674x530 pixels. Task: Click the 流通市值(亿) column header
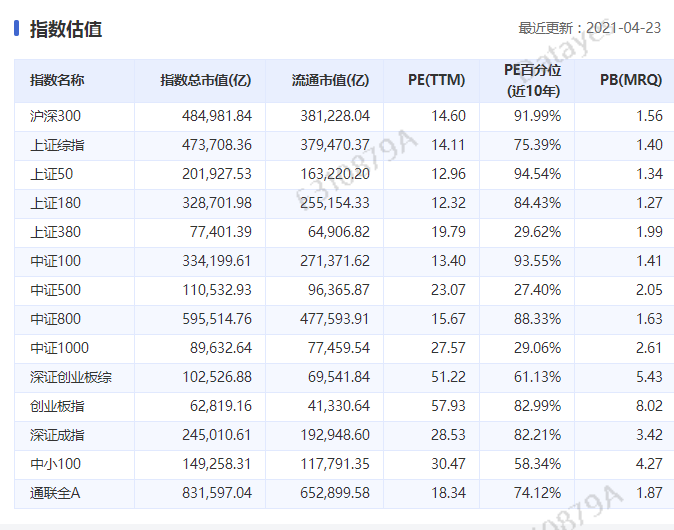click(330, 81)
